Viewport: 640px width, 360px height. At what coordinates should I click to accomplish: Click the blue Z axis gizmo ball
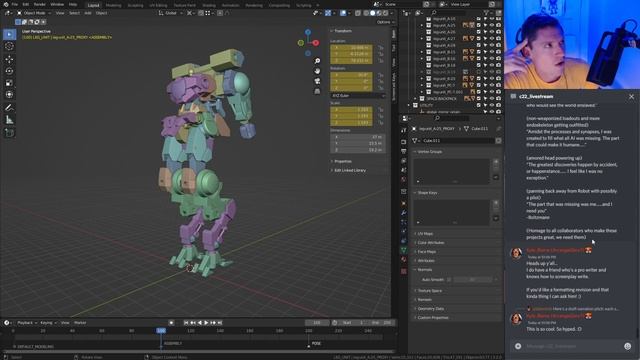(308, 32)
